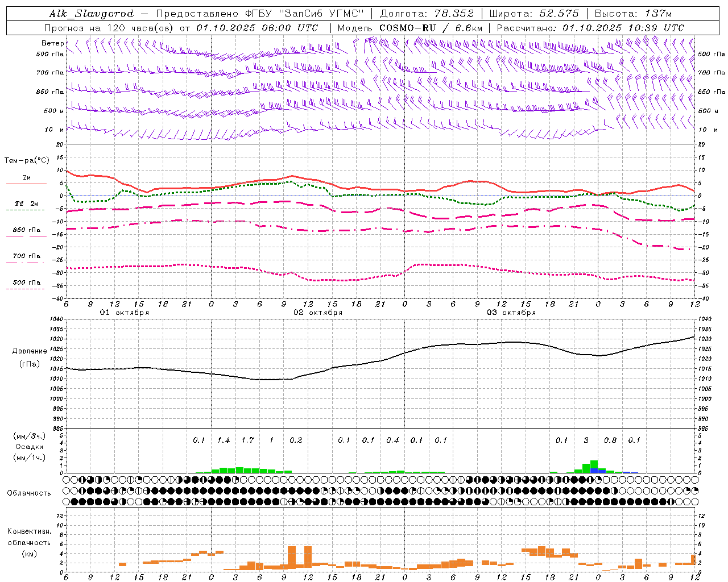Click the Прогноз на 120 часа(ов) text

click(x=110, y=28)
